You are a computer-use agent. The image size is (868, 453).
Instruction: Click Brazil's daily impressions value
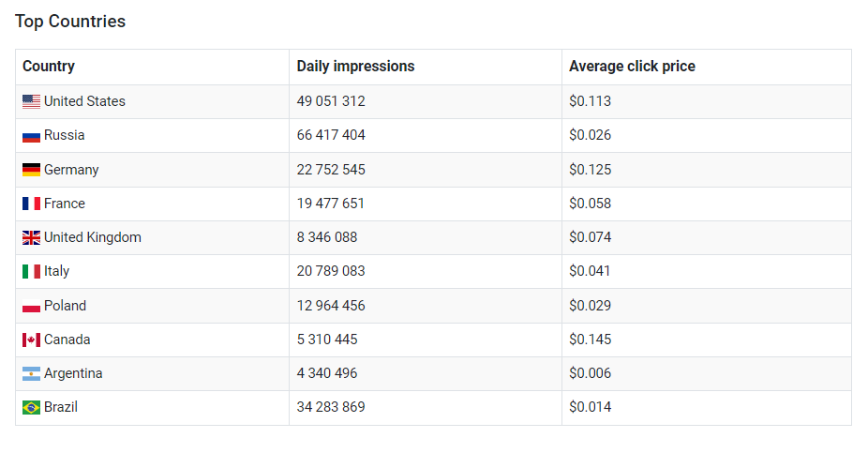tap(331, 407)
